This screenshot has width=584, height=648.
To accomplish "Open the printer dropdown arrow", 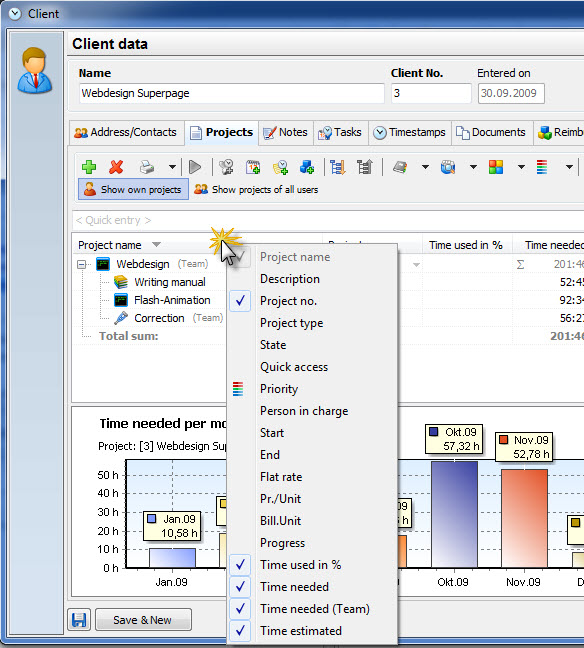I will pos(172,167).
